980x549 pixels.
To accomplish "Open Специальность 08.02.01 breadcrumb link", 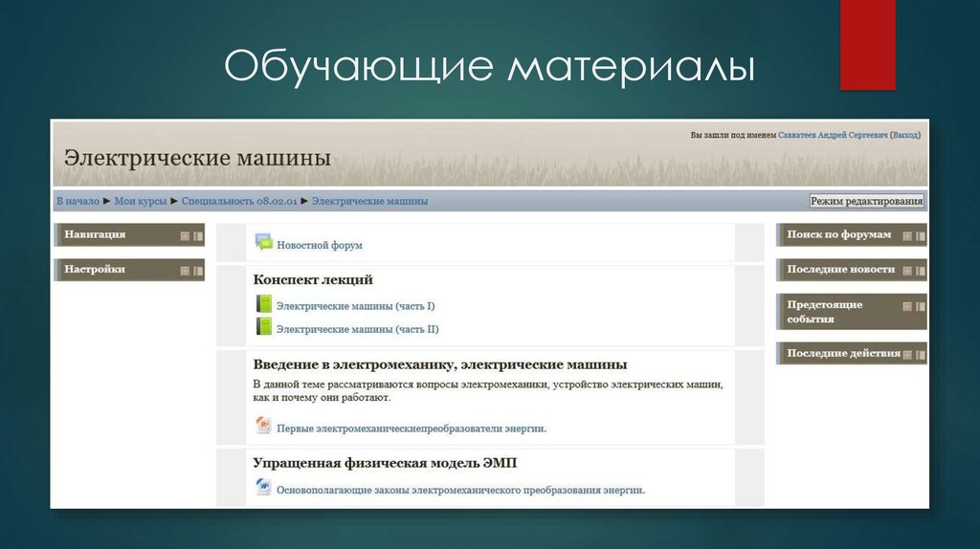I will pos(239,201).
